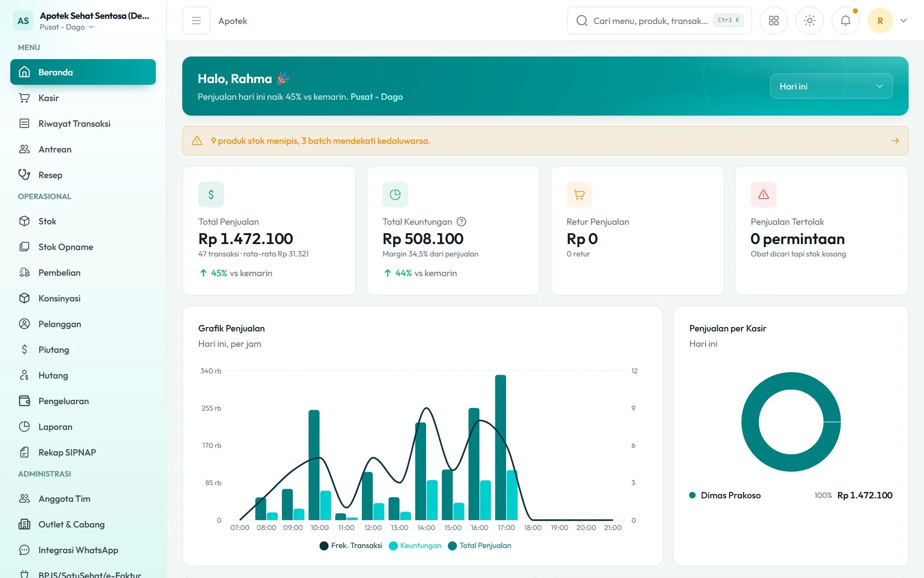The height and width of the screenshot is (578, 924).
Task: Click the Pembelian truck icon
Action: (x=24, y=272)
